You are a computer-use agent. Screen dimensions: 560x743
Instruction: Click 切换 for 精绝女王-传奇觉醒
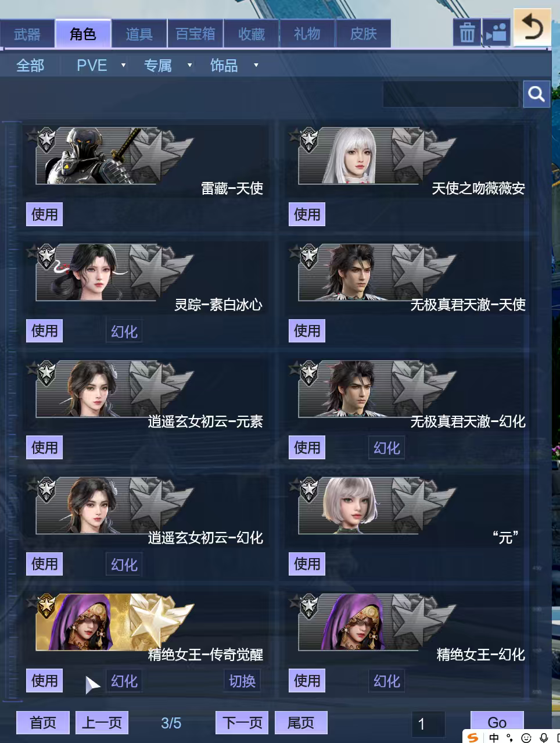pyautogui.click(x=242, y=681)
